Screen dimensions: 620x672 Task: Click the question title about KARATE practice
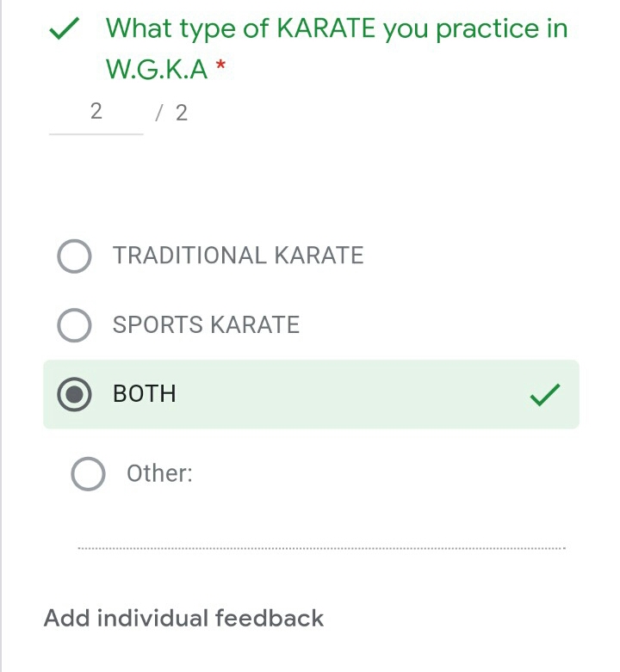337,29
